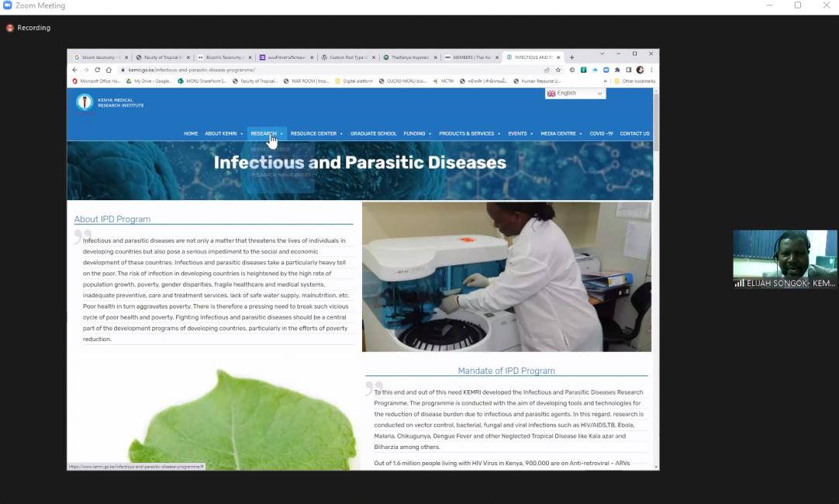Screen dimensions: 839x504
Task: Close the ThaiKenya-tropmed tab
Action: pos(435,57)
